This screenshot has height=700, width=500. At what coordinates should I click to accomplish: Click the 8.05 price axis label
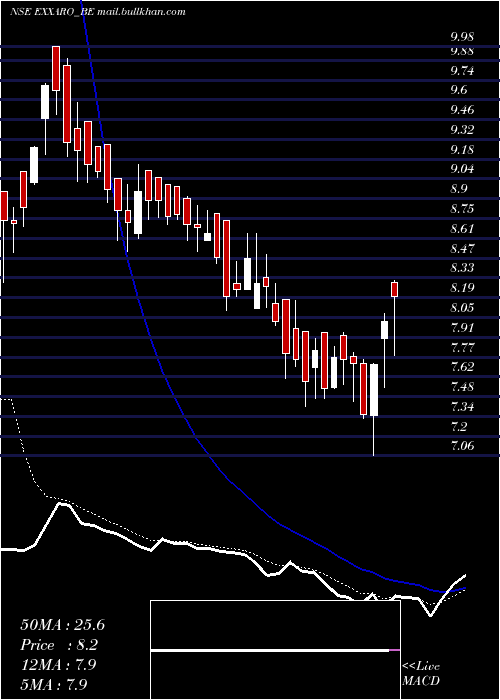point(462,308)
